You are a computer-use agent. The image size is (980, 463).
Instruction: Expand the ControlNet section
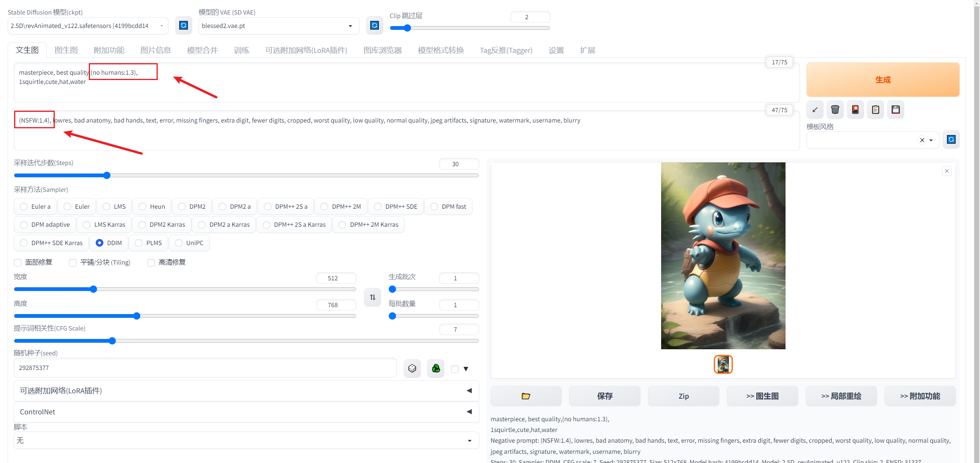click(247, 412)
